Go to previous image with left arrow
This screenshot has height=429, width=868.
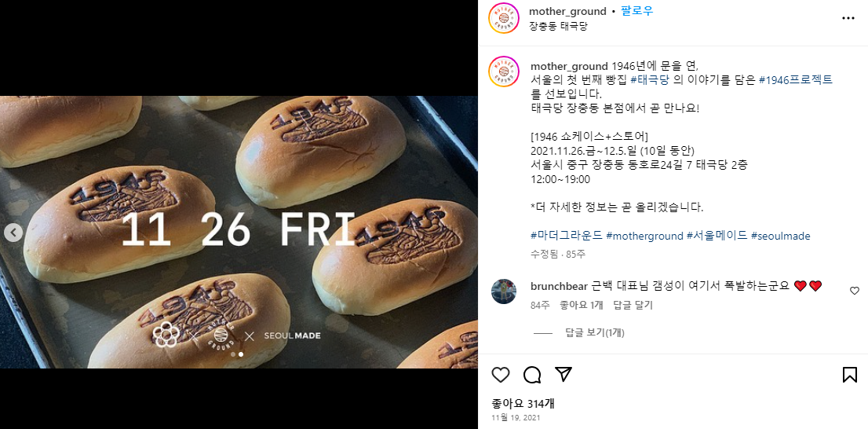click(x=13, y=233)
